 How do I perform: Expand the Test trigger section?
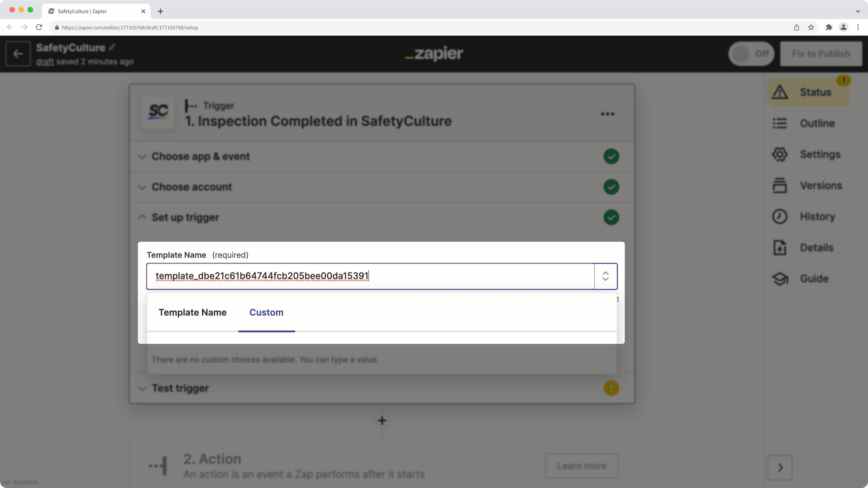tap(180, 388)
